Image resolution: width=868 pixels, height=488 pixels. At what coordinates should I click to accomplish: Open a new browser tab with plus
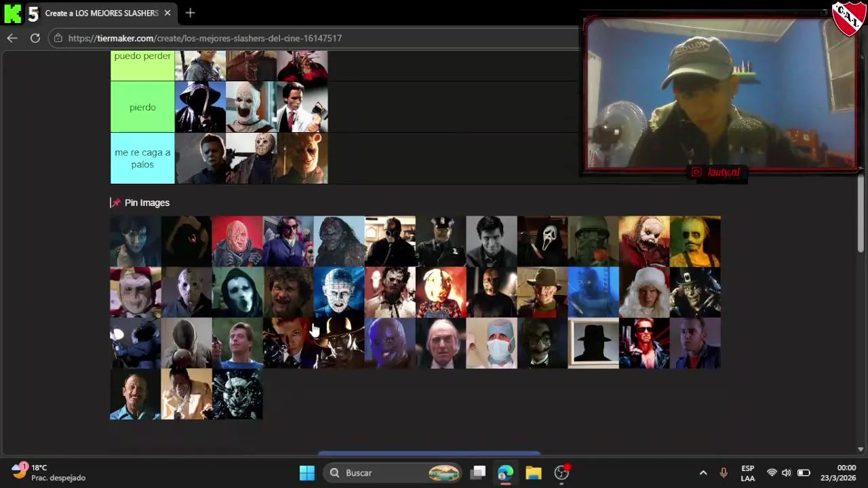[x=190, y=13]
